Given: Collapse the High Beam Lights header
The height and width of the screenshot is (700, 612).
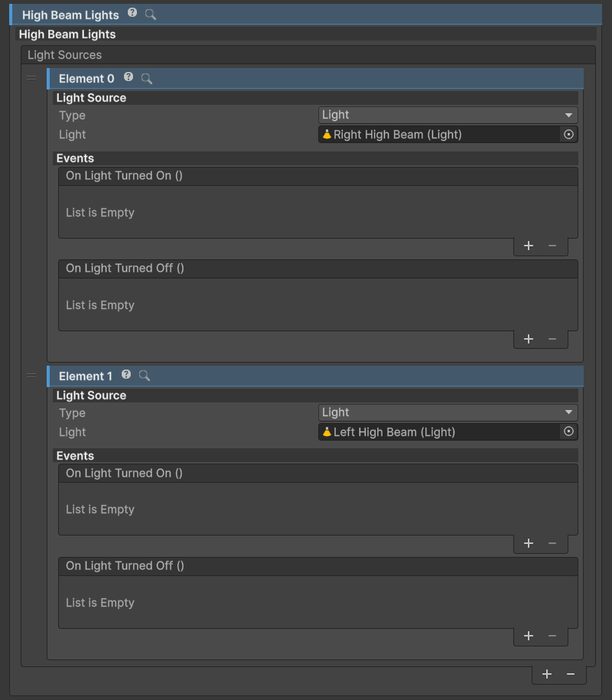Looking at the screenshot, I should point(306,15).
